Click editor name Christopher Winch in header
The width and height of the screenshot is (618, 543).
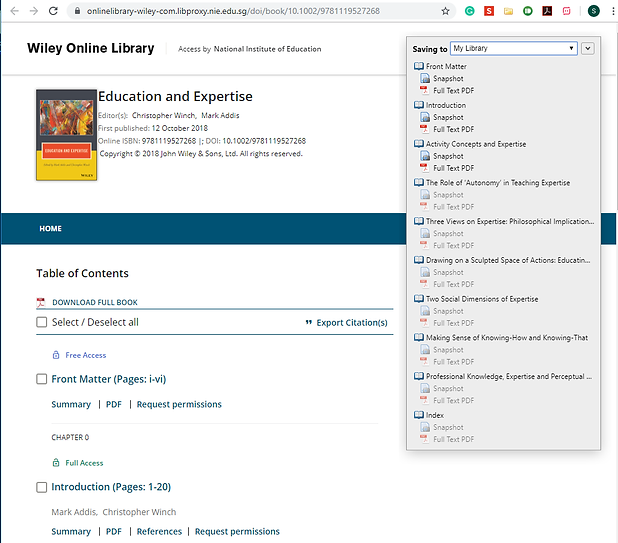(x=164, y=115)
